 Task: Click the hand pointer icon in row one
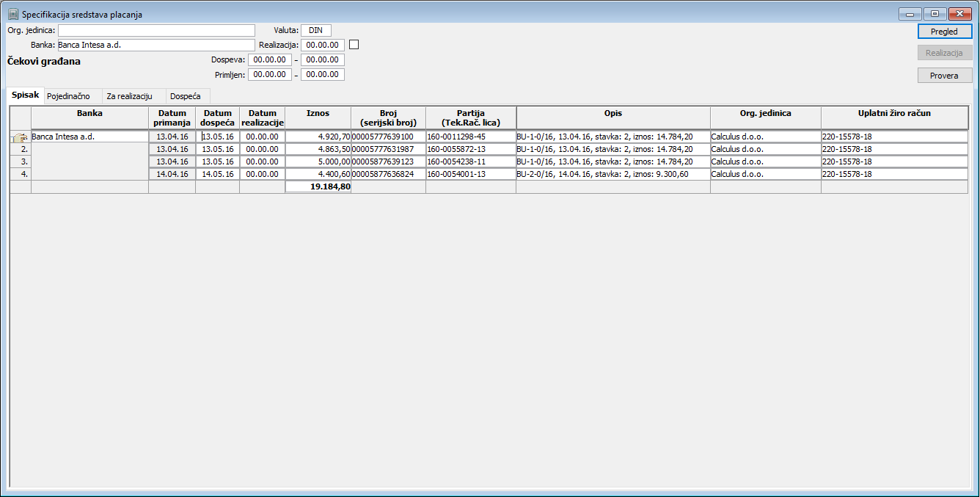coord(20,137)
